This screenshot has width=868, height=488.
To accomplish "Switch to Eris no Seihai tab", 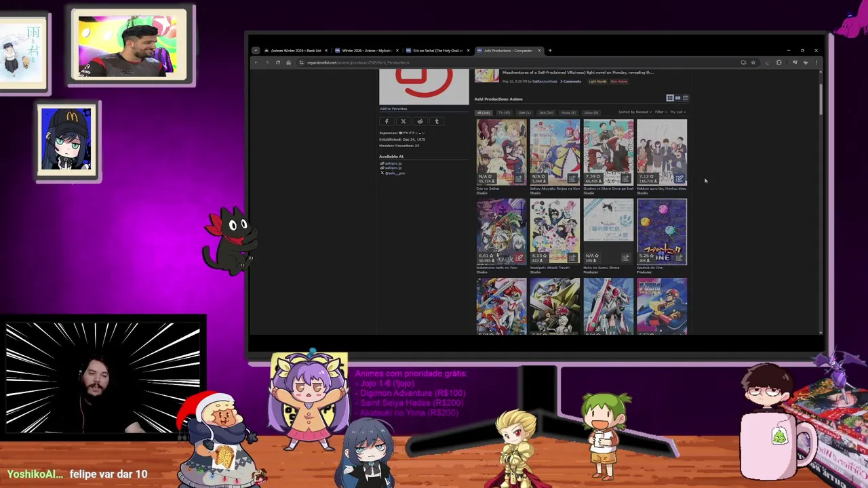I will (x=437, y=51).
